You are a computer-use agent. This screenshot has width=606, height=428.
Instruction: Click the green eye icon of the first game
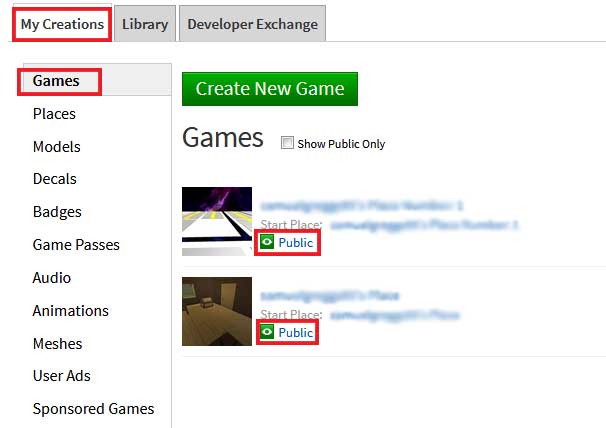pyautogui.click(x=267, y=242)
